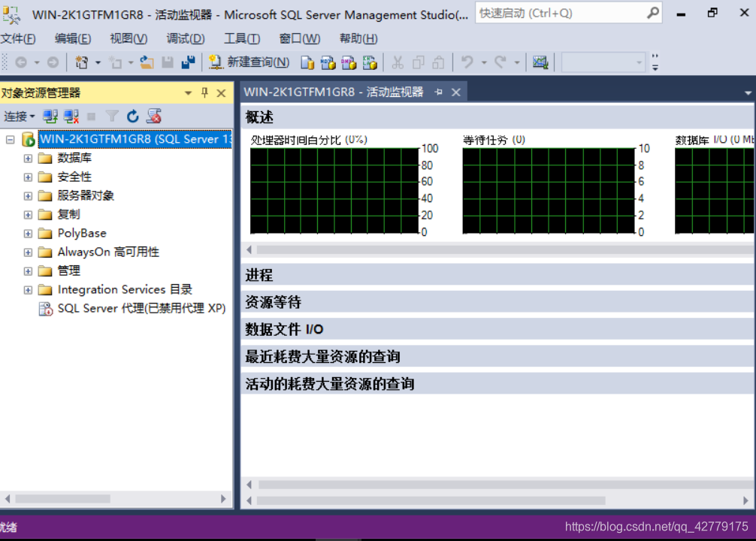Image resolution: width=756 pixels, height=541 pixels.
Task: Open the 连接 dropdown menu
Action: pos(20,116)
